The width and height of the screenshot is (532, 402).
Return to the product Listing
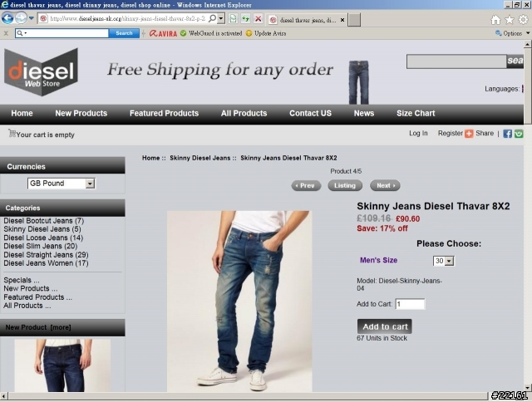pyautogui.click(x=345, y=185)
